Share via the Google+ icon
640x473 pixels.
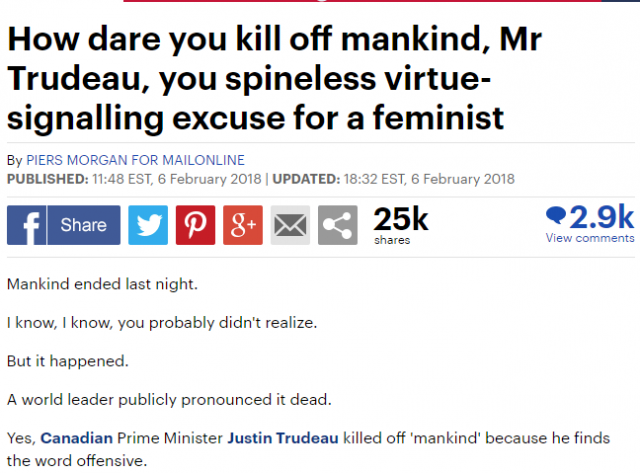(243, 225)
